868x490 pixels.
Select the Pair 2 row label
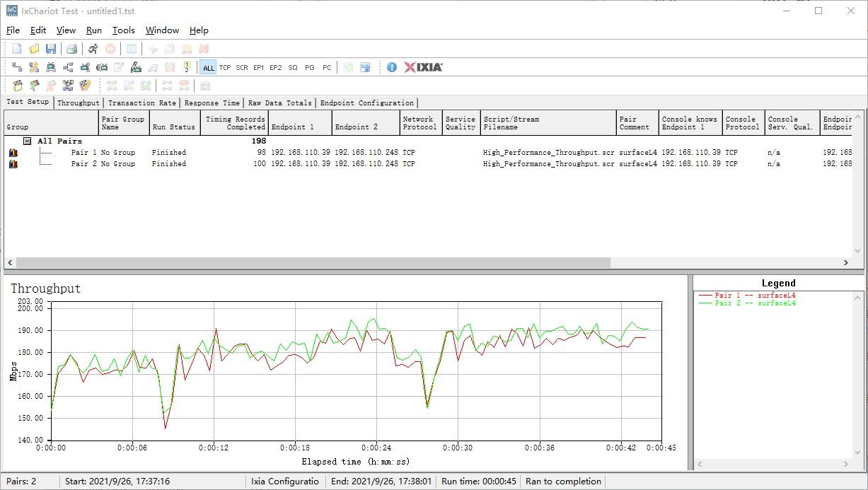[84, 164]
